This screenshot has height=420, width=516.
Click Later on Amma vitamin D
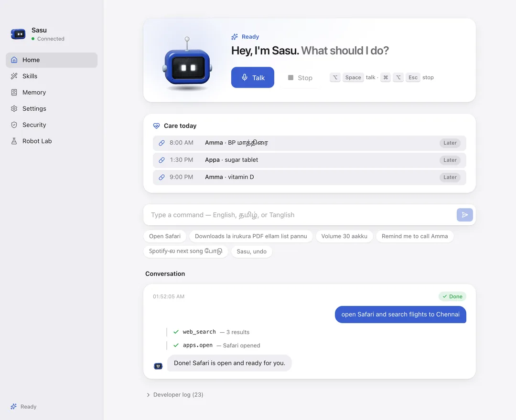450,177
